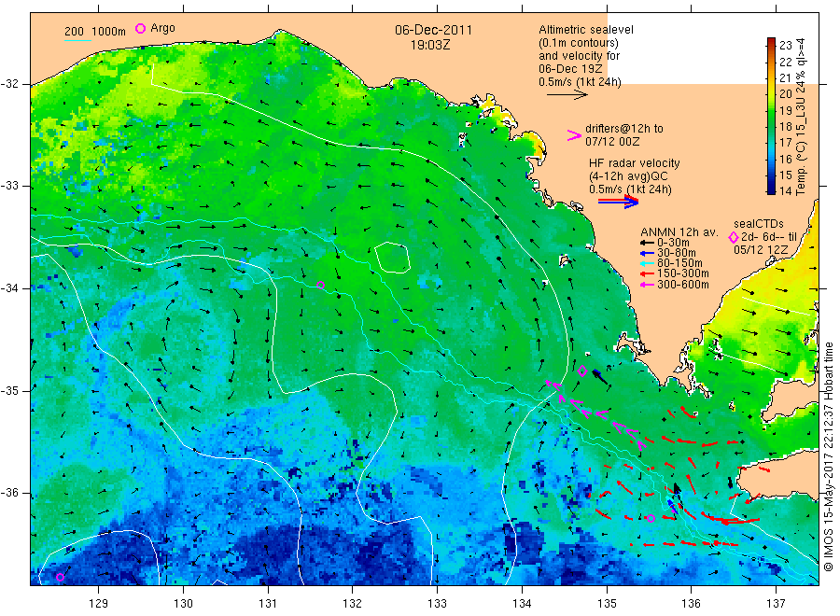
Task: Click the 'ANMN 12h av.' heading
Action: [679, 232]
